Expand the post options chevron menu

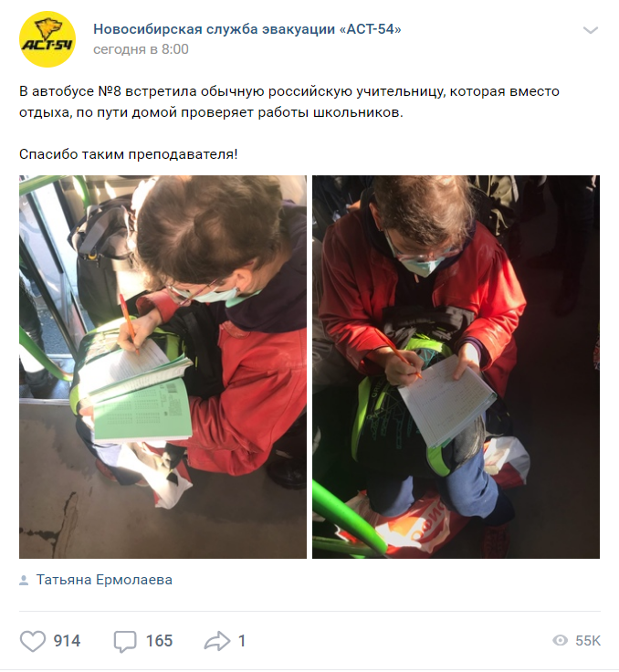click(591, 30)
